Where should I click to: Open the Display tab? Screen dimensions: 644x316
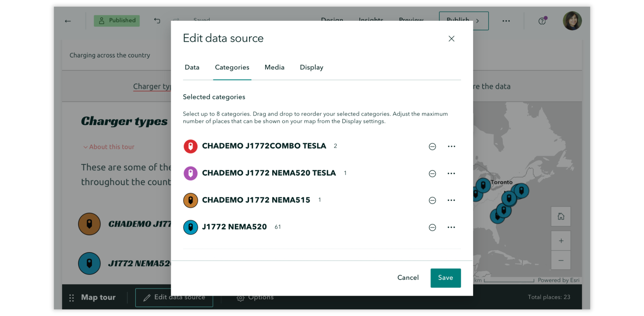[311, 67]
